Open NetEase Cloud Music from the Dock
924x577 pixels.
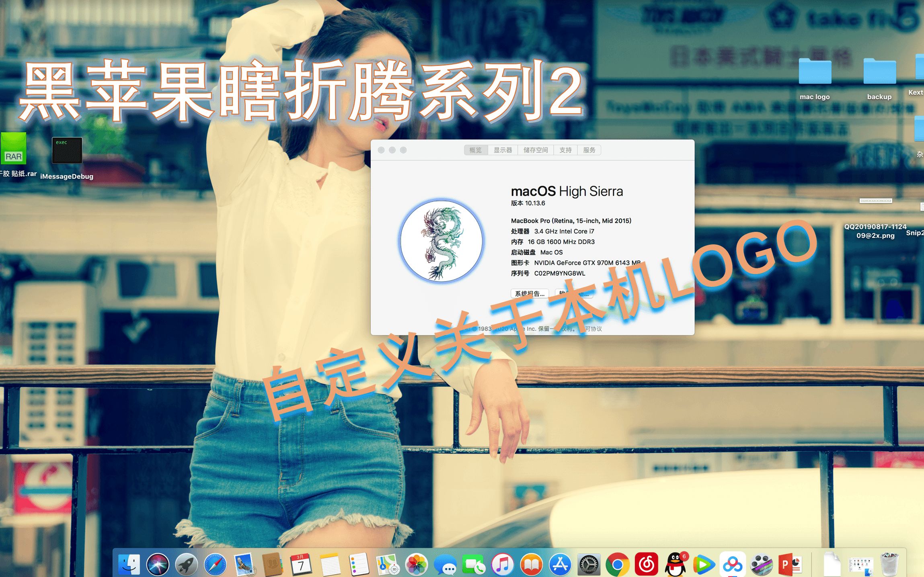coord(646,563)
